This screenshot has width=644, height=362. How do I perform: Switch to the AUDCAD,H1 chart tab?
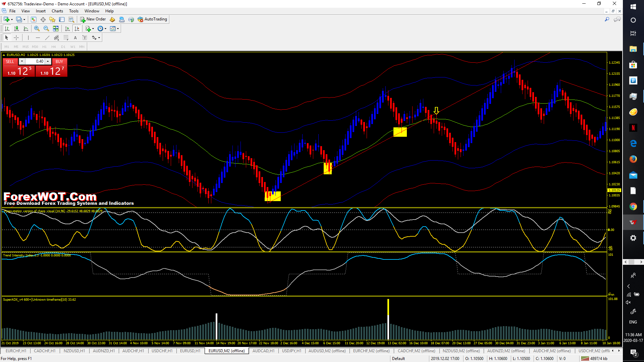[263, 351]
